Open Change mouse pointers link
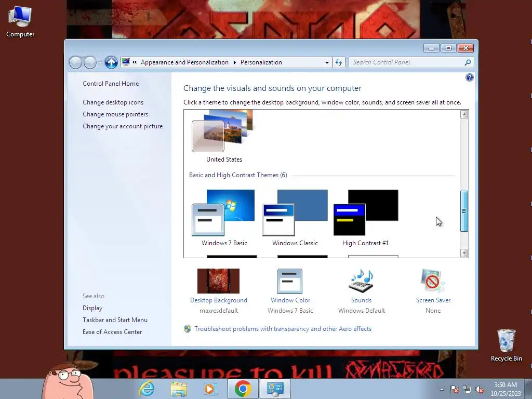The width and height of the screenshot is (532, 399). (115, 114)
